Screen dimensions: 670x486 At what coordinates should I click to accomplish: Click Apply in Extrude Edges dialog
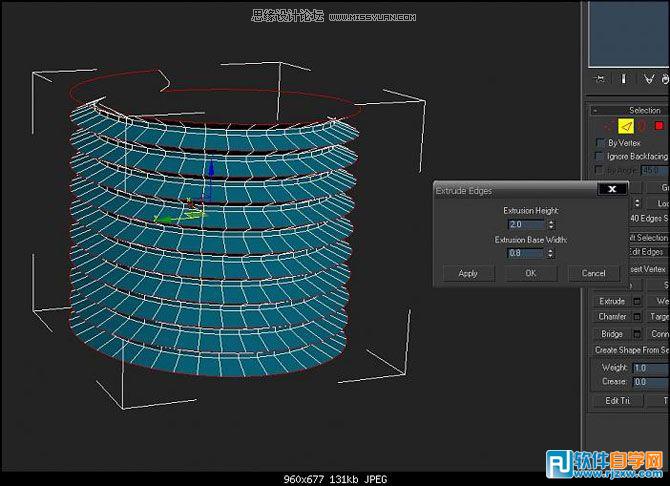(x=468, y=274)
